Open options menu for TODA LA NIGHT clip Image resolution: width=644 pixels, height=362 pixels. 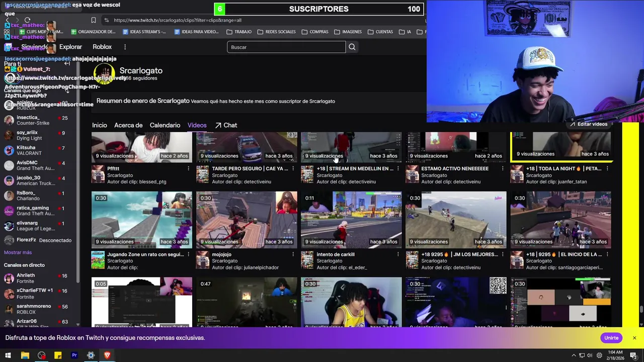tap(607, 168)
